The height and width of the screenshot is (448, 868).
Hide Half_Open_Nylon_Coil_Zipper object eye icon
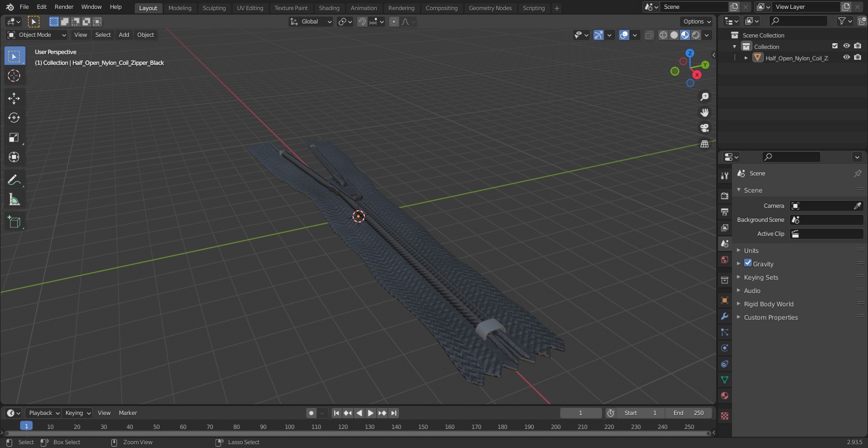coord(846,58)
